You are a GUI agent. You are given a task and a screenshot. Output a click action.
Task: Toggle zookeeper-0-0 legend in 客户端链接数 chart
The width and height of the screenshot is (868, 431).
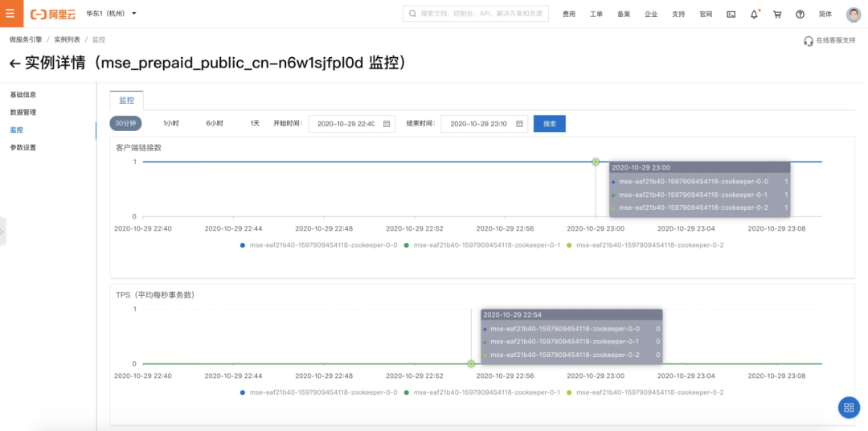[x=319, y=245]
